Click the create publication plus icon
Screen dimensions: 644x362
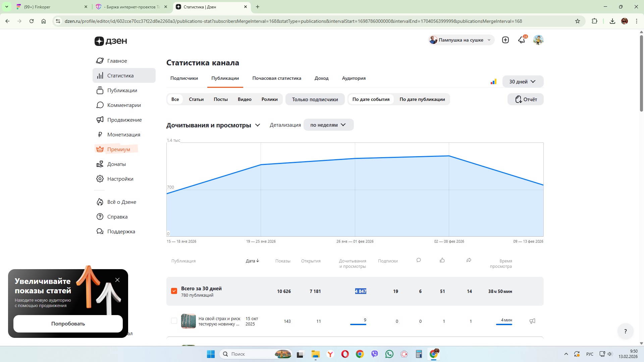[505, 40]
